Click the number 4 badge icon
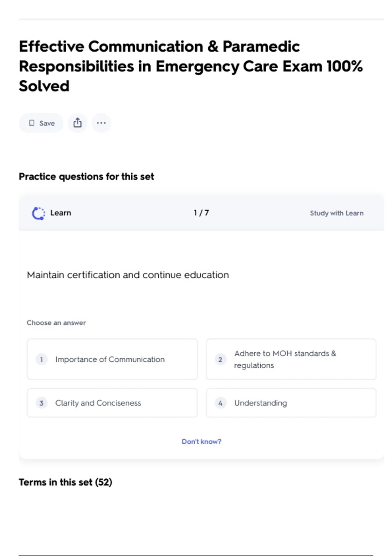Screen dimensions: 392x556 220,403
